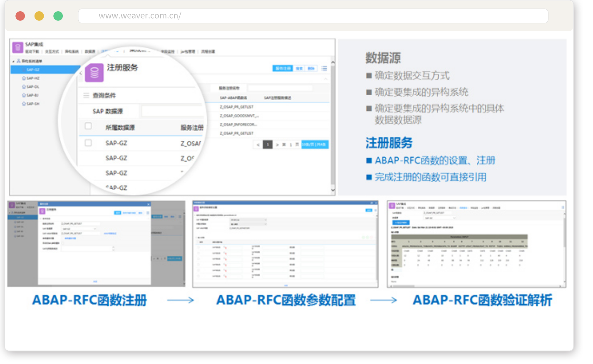Check the first SAP-GZ row checkbox

point(88,143)
